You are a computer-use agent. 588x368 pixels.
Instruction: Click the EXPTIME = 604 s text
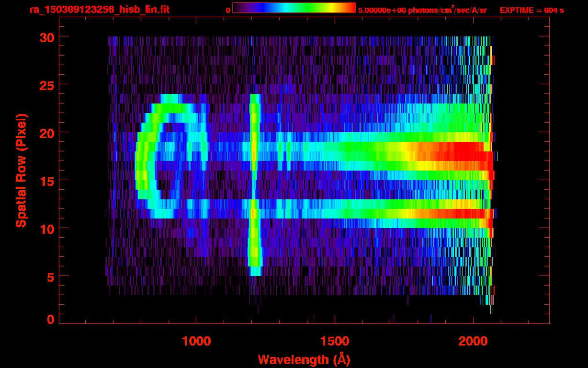tap(531, 10)
